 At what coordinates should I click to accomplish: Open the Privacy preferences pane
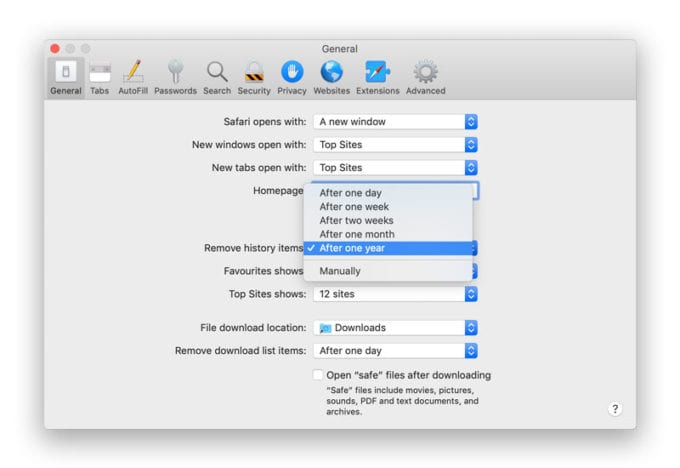pos(292,77)
